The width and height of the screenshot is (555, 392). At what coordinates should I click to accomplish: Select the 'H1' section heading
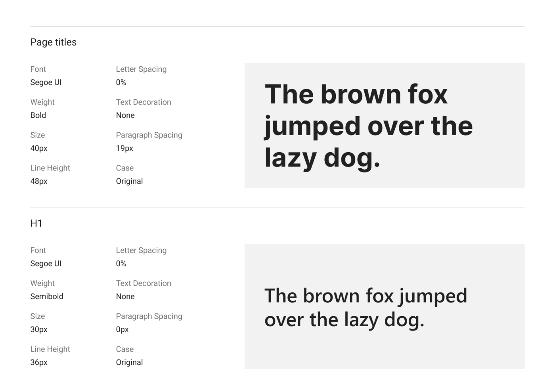pos(36,223)
